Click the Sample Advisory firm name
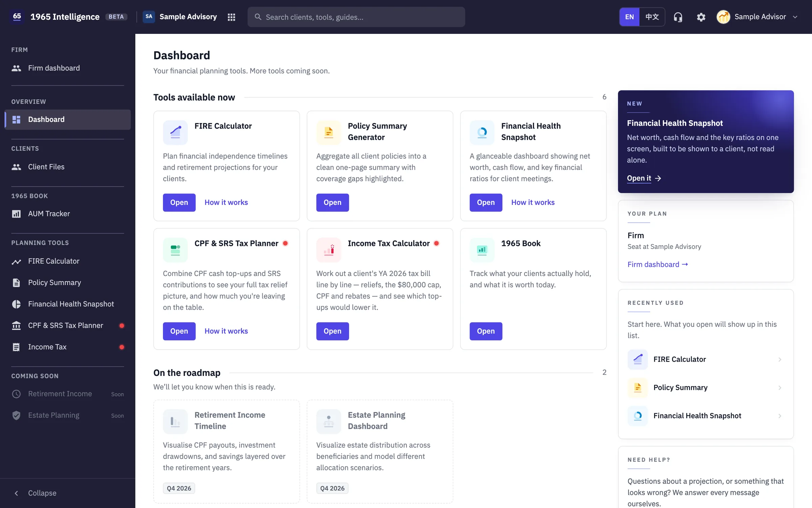This screenshot has height=508, width=812. coord(188,17)
